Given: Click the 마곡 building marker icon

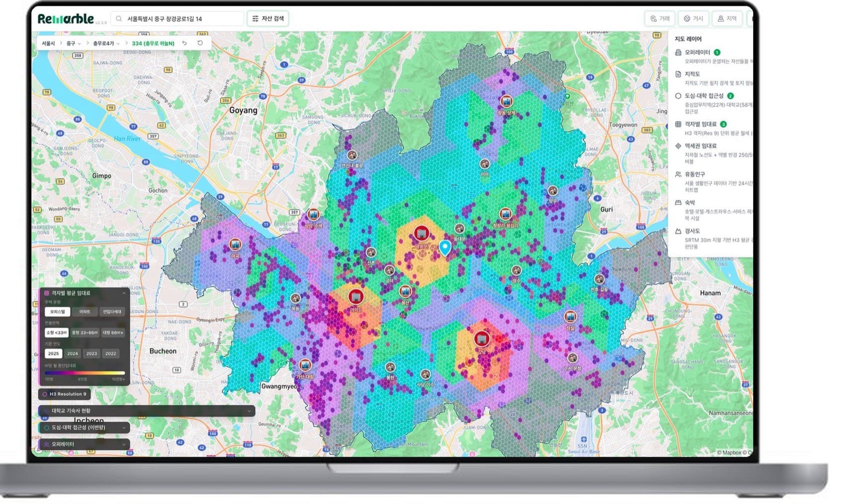Looking at the screenshot, I should pos(235,245).
